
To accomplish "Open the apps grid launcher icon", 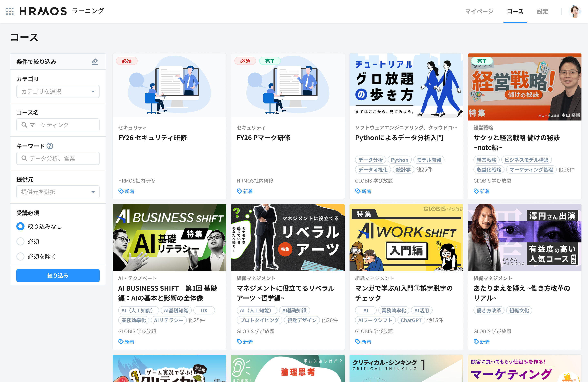I will (x=10, y=11).
